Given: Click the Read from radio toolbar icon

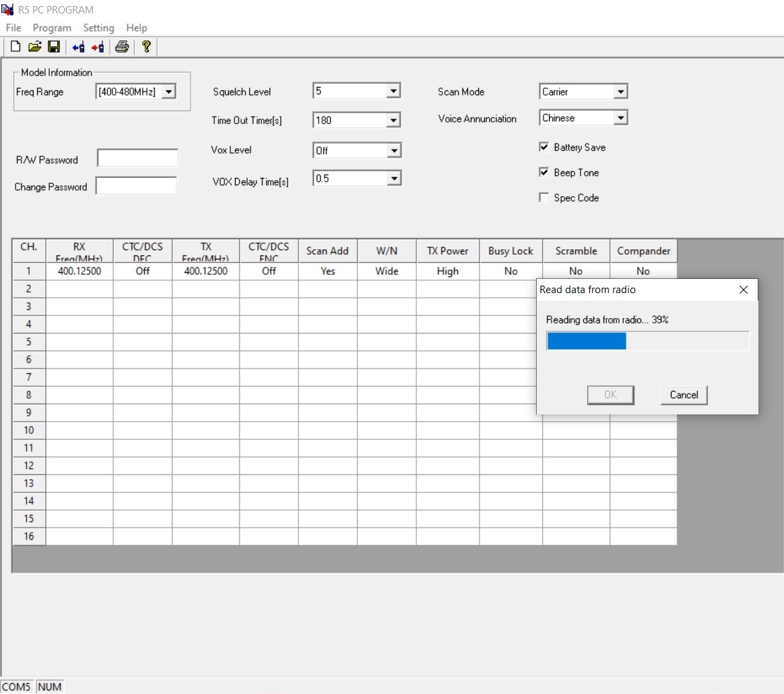Looking at the screenshot, I should (x=79, y=47).
